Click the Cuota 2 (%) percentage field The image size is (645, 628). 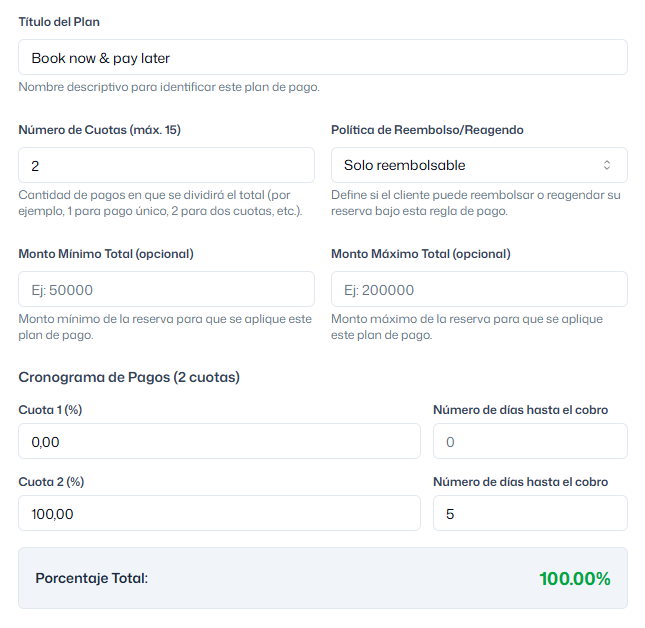point(219,513)
